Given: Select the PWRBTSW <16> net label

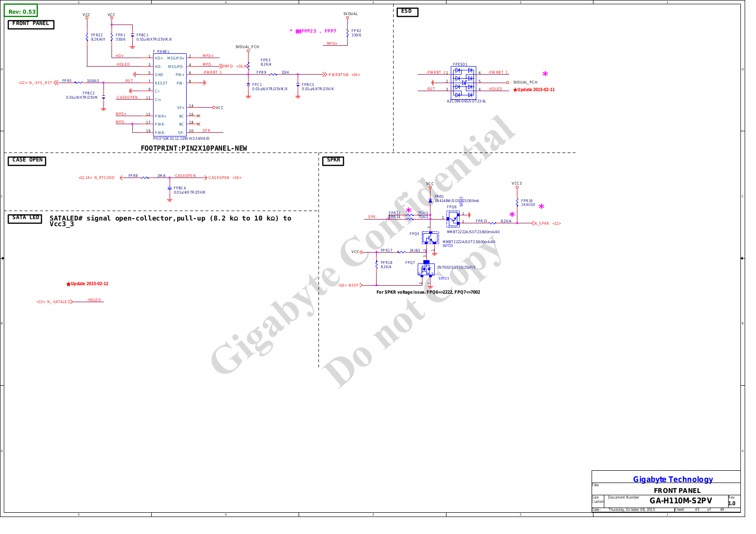Looking at the screenshot, I should click(344, 75).
